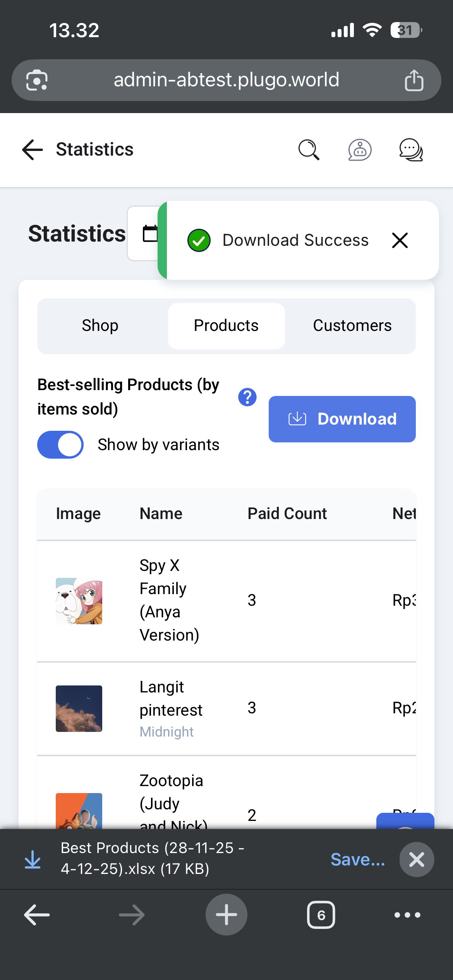Click the blue help question mark icon
The height and width of the screenshot is (980, 453).
point(247,397)
